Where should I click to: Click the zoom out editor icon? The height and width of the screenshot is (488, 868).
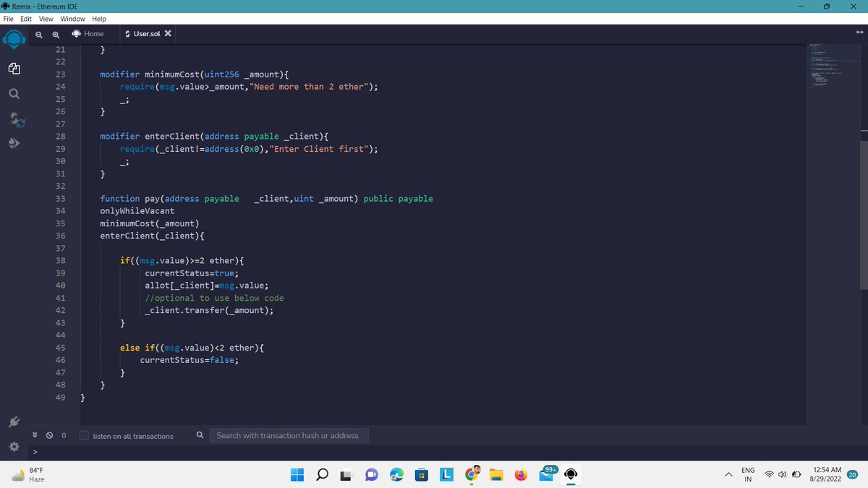coord(39,34)
